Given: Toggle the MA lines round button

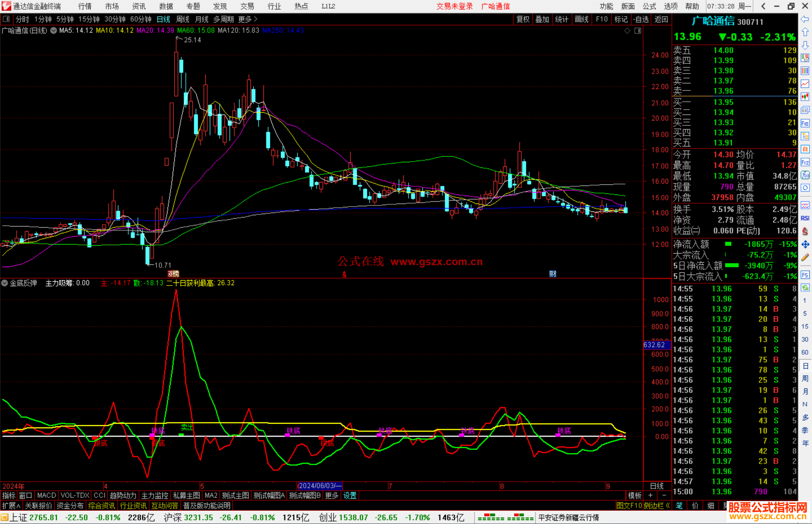Looking at the screenshot, I should pos(54,30).
